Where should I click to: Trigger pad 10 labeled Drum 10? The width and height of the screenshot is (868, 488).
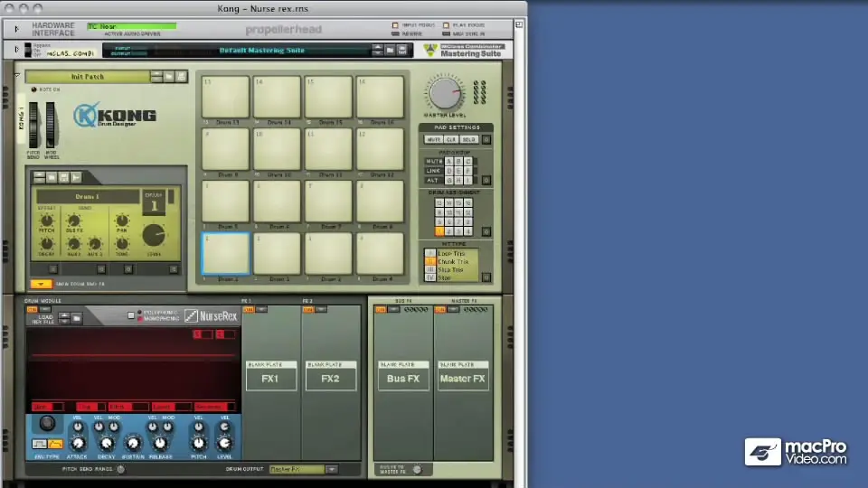tap(277, 149)
